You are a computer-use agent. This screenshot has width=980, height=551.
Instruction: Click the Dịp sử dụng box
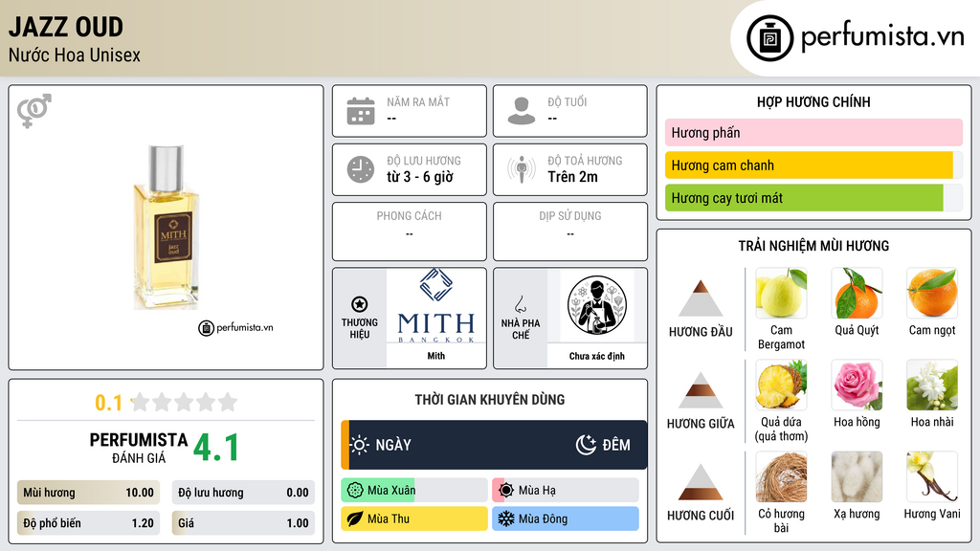pyautogui.click(x=570, y=231)
